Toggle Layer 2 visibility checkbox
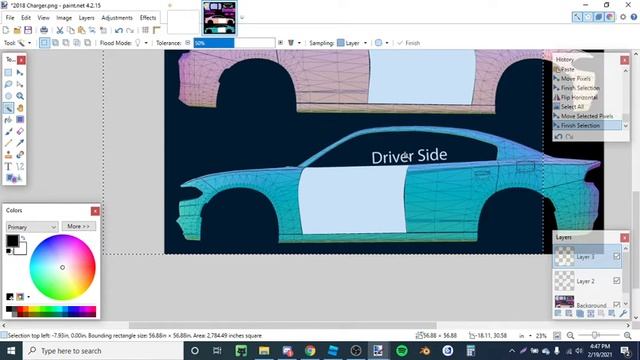The image size is (640, 360). (617, 280)
